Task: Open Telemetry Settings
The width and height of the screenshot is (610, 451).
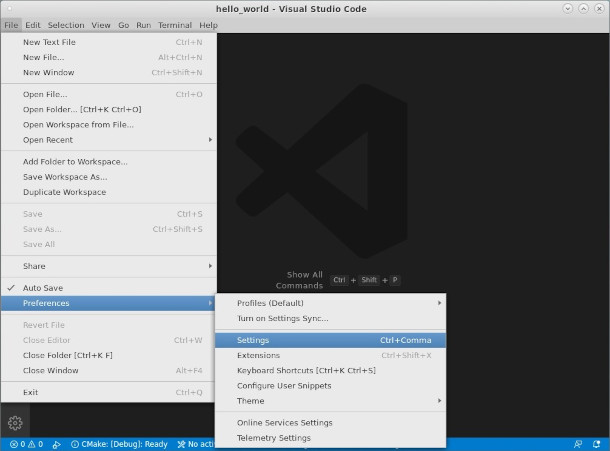Action: coord(330,438)
